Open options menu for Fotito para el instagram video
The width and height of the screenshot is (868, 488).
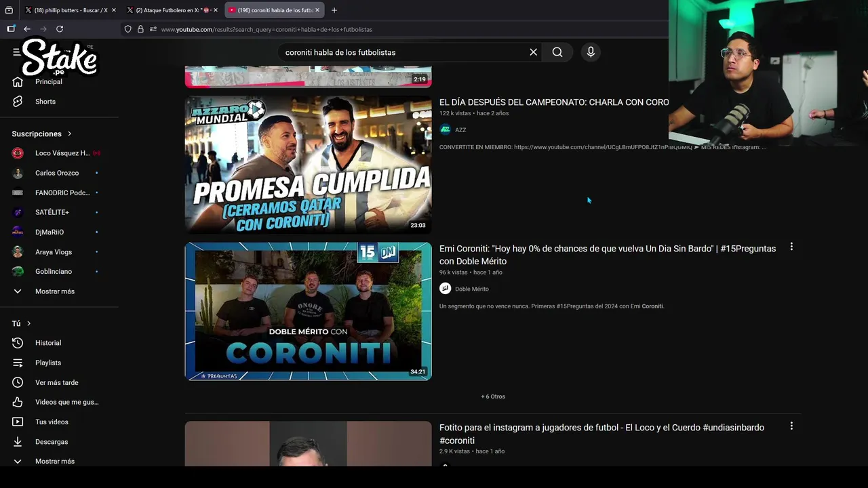point(791,426)
